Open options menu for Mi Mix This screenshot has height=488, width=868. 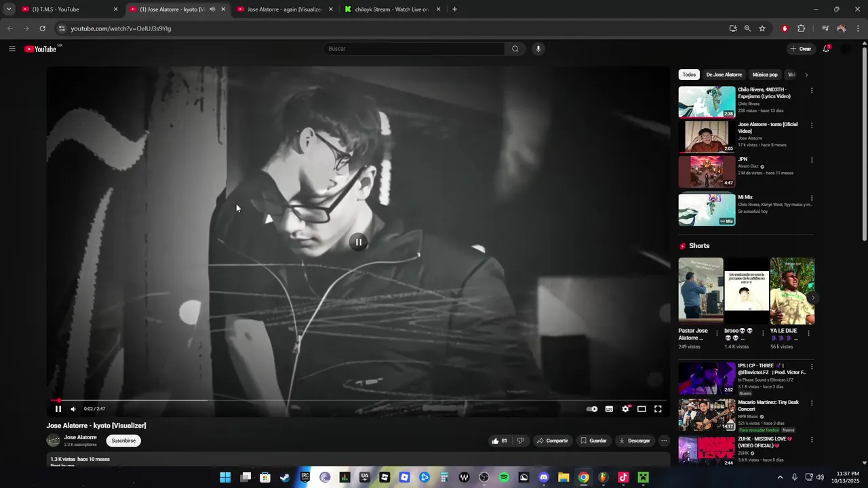(812, 198)
